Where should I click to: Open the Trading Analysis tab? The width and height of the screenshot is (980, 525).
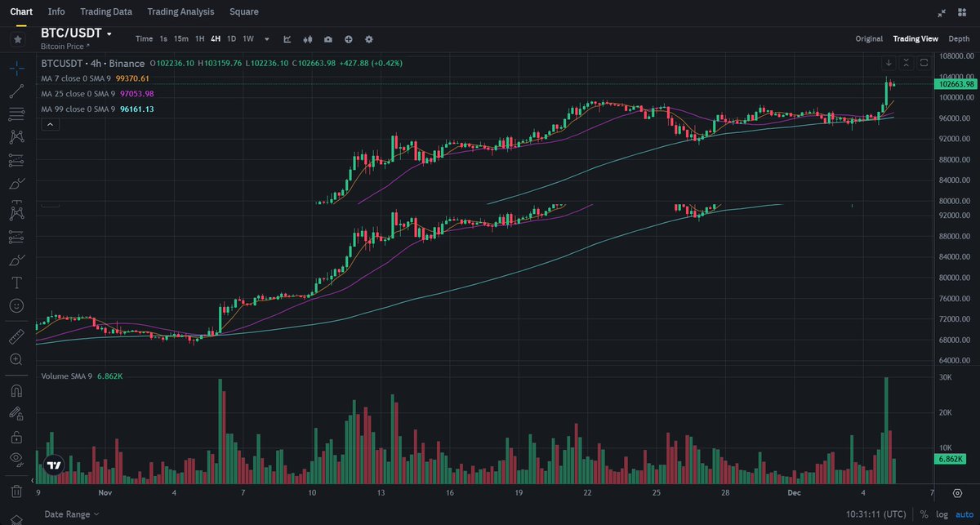pos(180,11)
